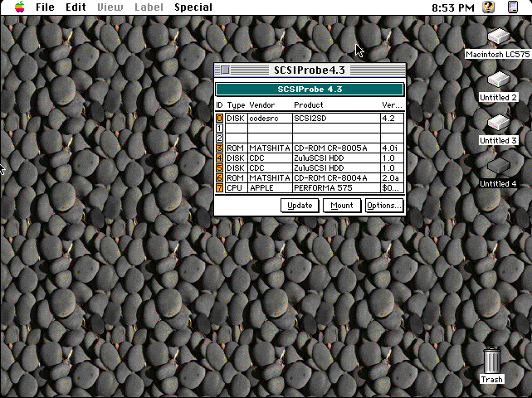Select the codesrc vendor cell
This screenshot has height=398, width=532.
[270, 119]
